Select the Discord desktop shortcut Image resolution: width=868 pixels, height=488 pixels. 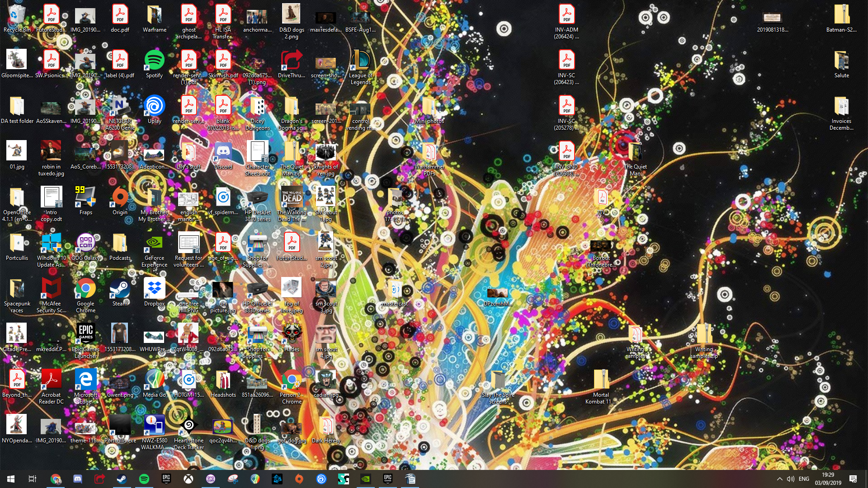tap(223, 155)
